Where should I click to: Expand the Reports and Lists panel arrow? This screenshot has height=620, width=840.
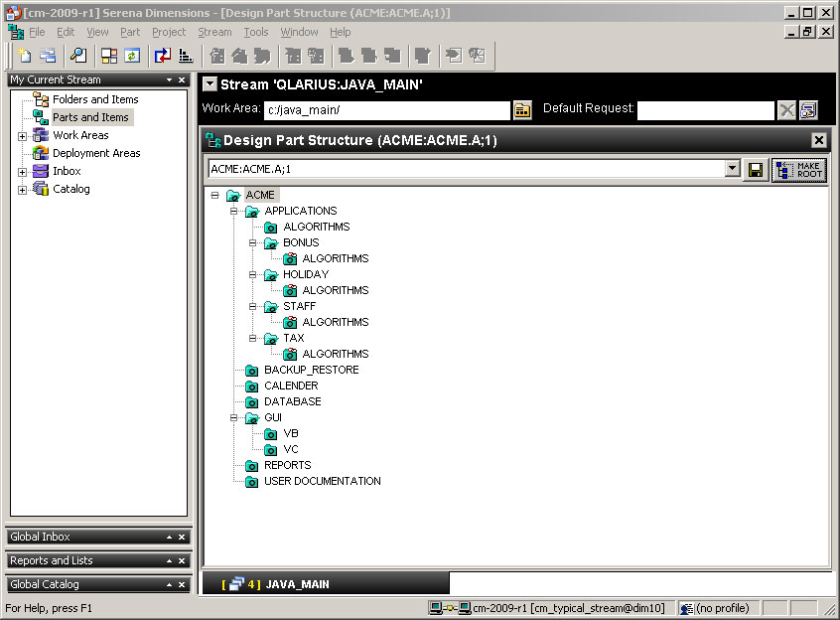(169, 561)
